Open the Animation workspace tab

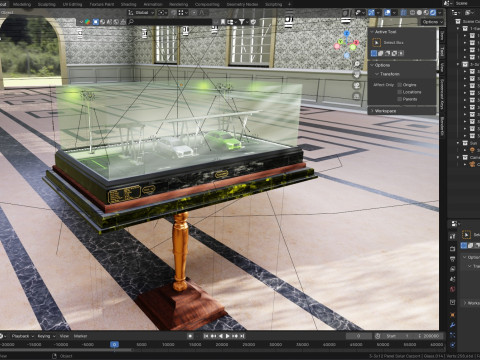point(152,4)
